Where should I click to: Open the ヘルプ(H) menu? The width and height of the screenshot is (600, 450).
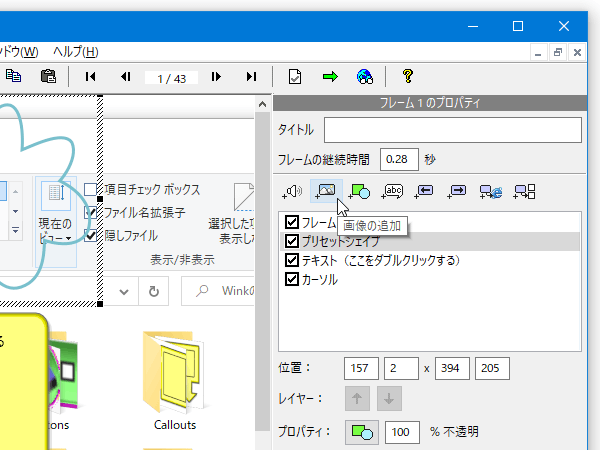pos(76,52)
